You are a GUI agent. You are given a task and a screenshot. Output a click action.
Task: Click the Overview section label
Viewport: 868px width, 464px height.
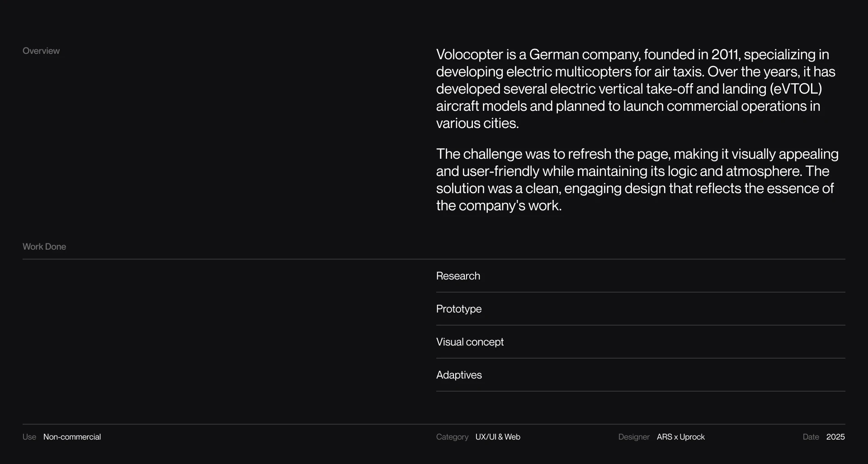(x=41, y=51)
